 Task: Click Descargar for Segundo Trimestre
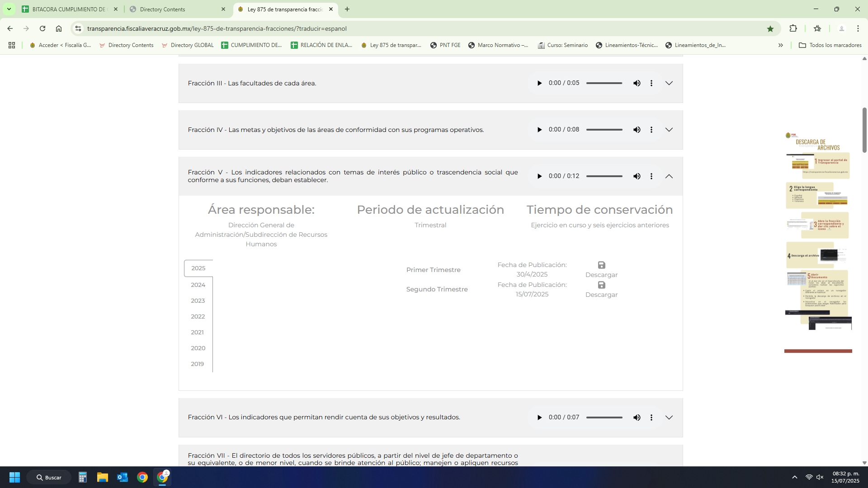(x=601, y=295)
